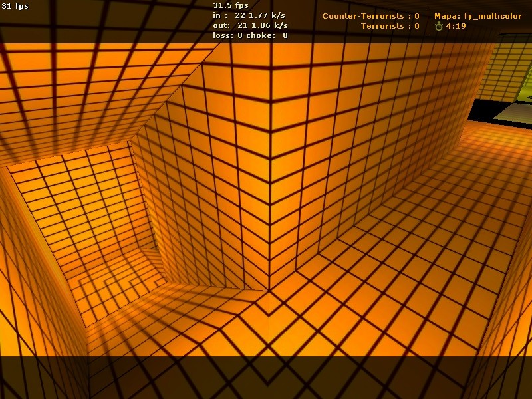Select the Counter-Terrorists score line
532x399 pixels.
tap(370, 16)
